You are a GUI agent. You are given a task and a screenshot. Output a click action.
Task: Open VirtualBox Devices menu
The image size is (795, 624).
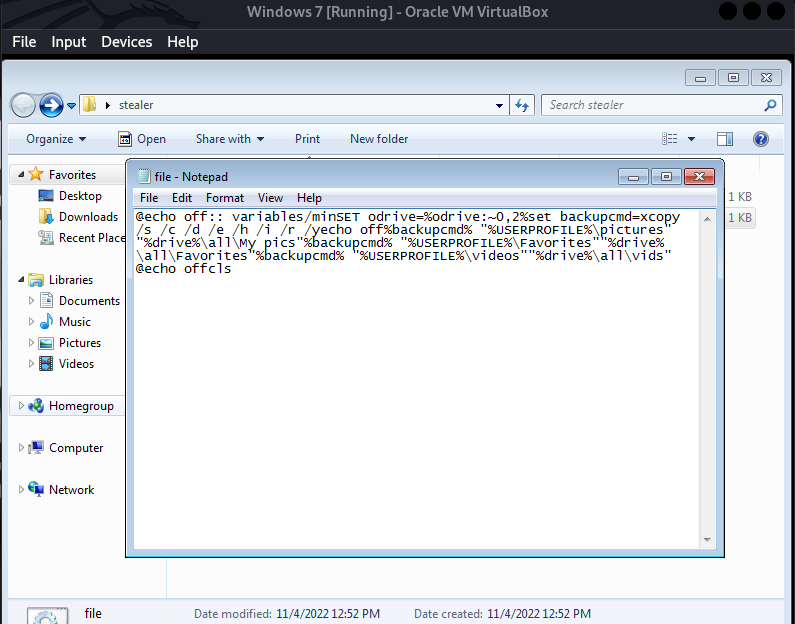tap(126, 42)
